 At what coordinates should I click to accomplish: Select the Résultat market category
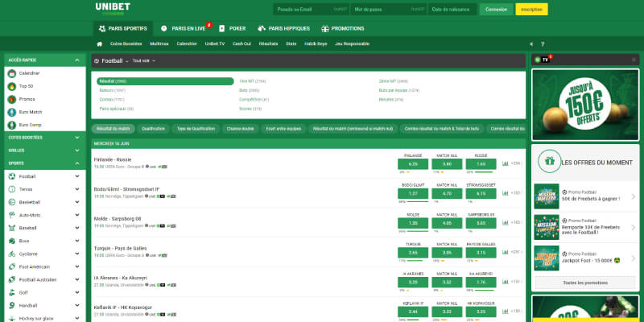tap(165, 81)
